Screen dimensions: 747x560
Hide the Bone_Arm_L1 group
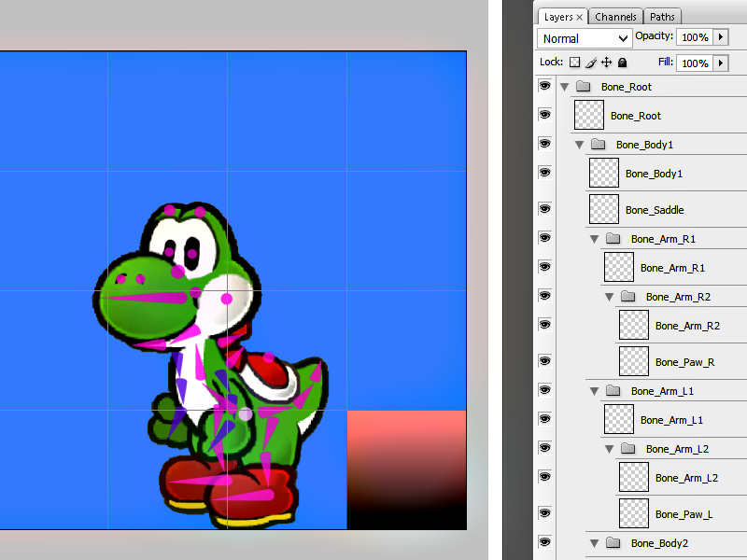pos(544,390)
